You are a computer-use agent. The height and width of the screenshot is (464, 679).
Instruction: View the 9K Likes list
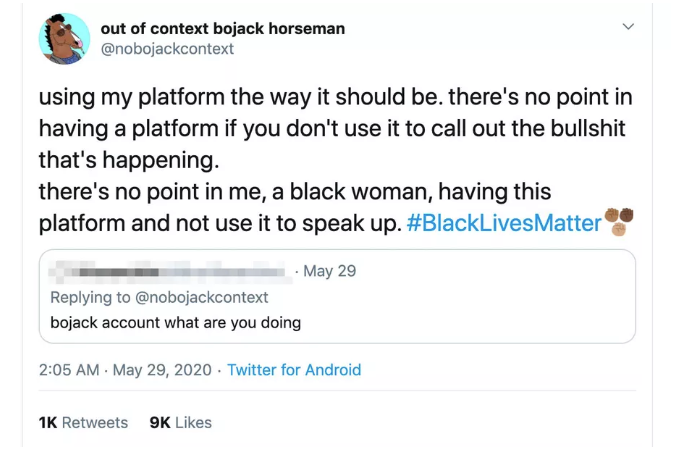coord(180,422)
